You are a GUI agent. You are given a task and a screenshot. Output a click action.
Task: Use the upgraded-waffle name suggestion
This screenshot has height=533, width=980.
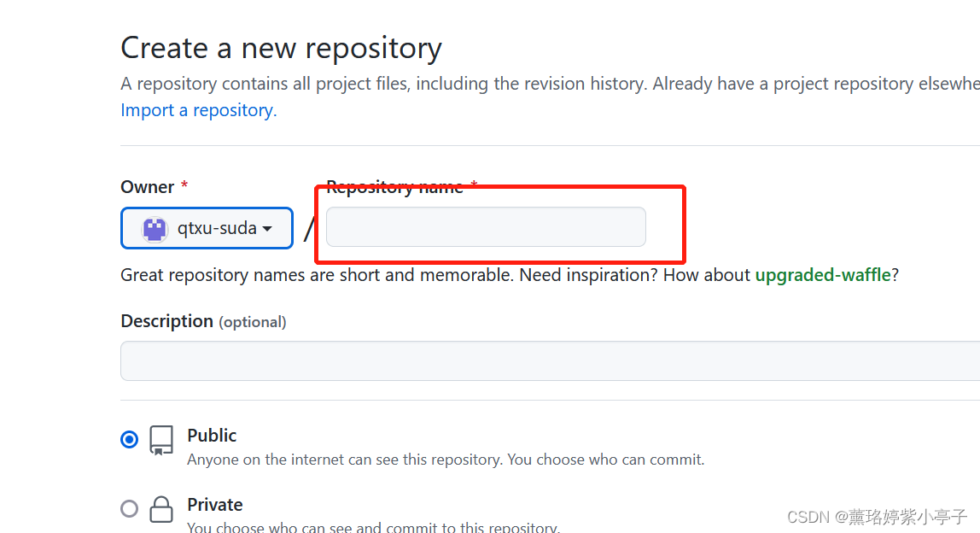(x=822, y=275)
